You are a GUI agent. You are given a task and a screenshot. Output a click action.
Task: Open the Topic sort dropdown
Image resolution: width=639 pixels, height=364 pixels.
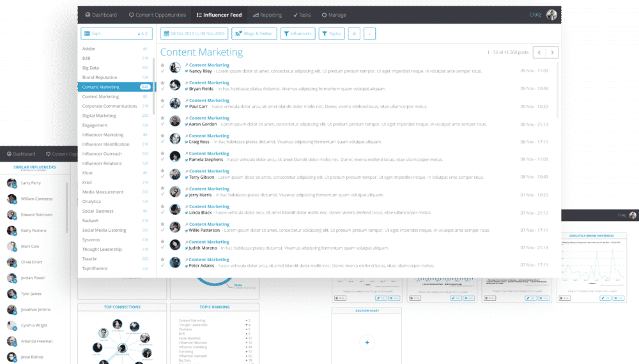pyautogui.click(x=116, y=33)
